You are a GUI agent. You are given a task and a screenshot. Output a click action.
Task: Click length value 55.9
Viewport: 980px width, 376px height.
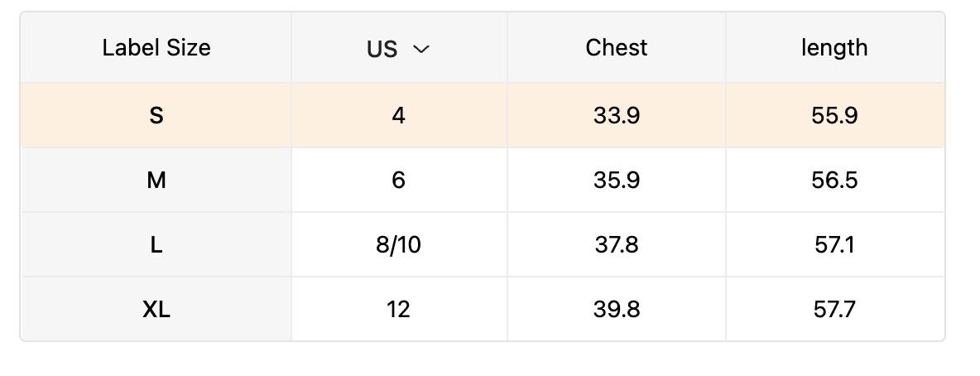[x=834, y=116]
